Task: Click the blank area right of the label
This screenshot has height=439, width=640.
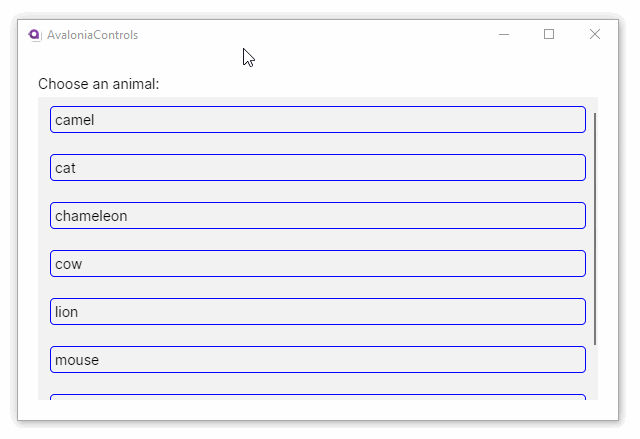Action: (380, 84)
